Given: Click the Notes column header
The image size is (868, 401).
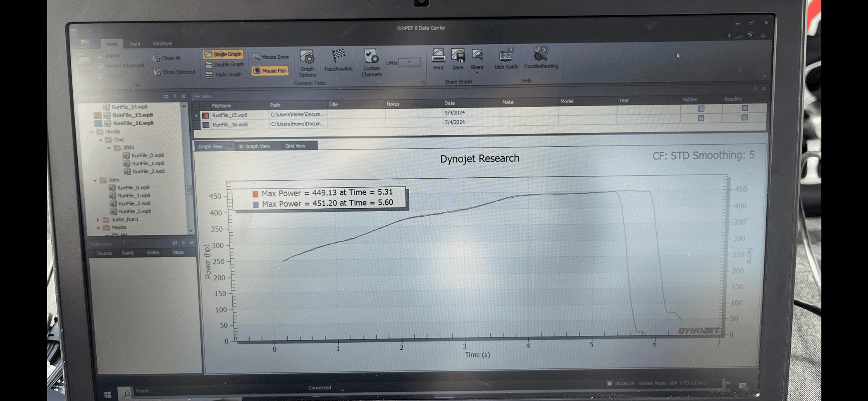Looking at the screenshot, I should pos(393,104).
